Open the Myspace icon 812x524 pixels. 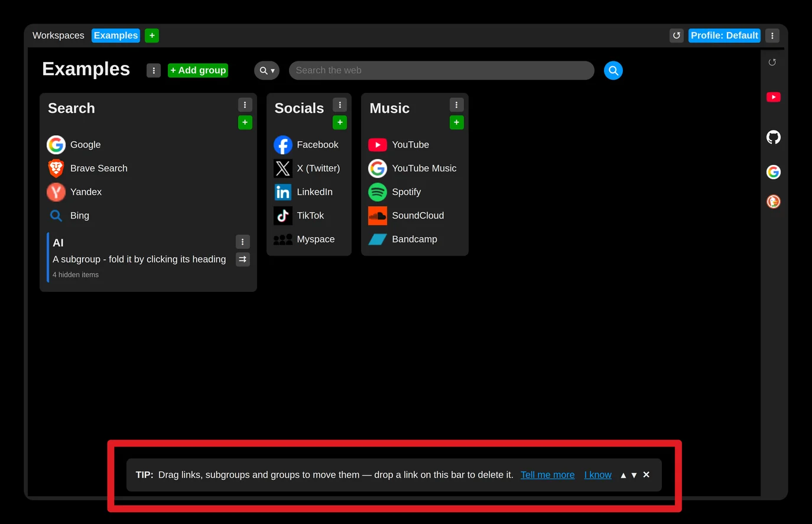(283, 239)
